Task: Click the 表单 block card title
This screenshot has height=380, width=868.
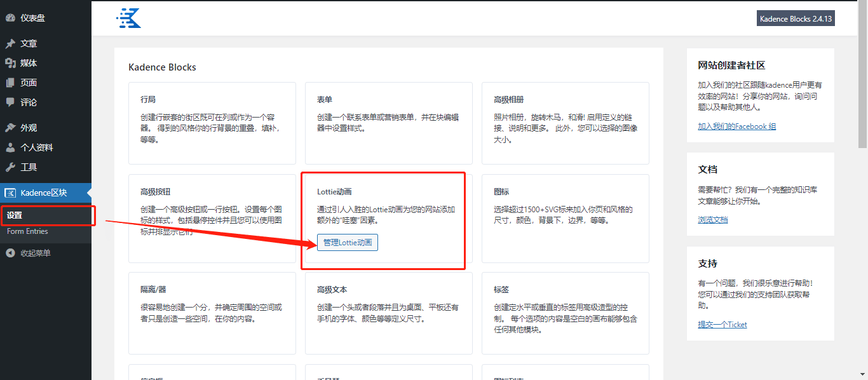Action: tap(325, 100)
